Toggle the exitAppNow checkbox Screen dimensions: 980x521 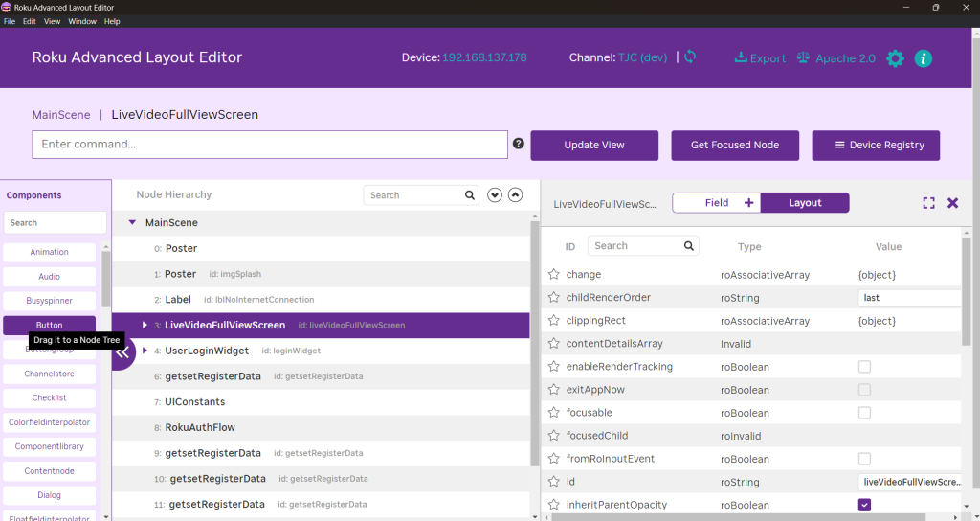pos(864,390)
